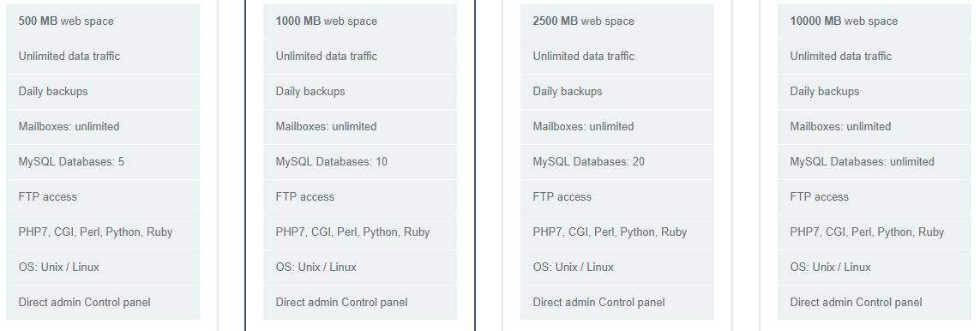The height and width of the screenshot is (331, 980).
Task: Click OS: Unix / Linux in 1000 MB plan
Action: coord(360,268)
